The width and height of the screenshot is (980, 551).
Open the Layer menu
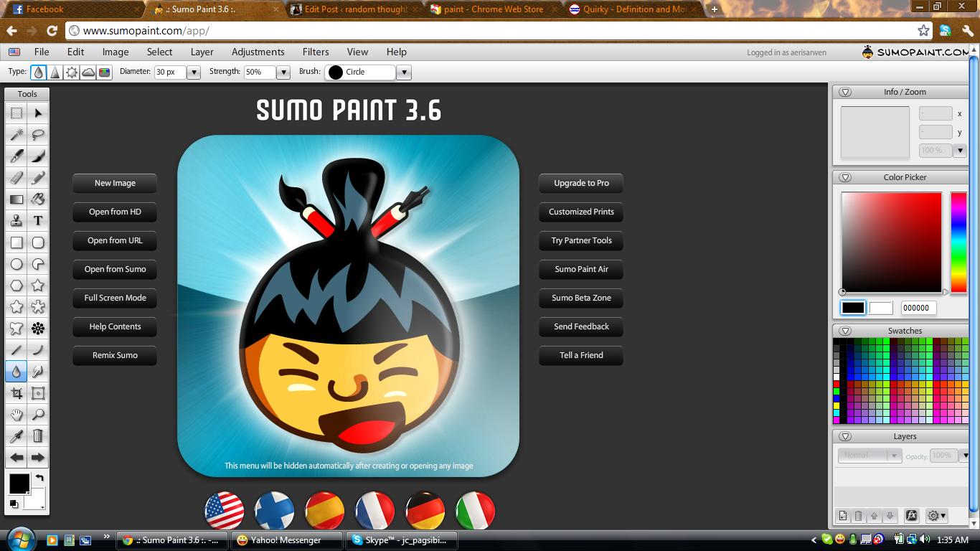click(202, 52)
